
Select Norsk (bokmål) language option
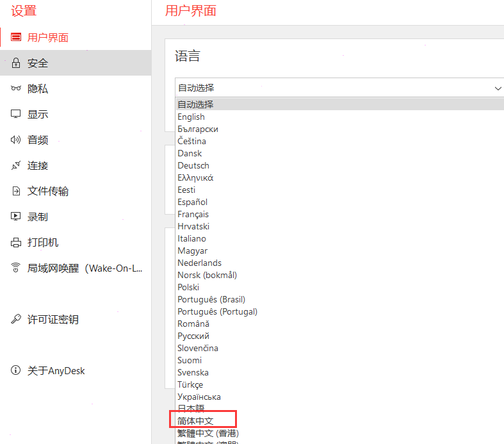click(x=340, y=275)
